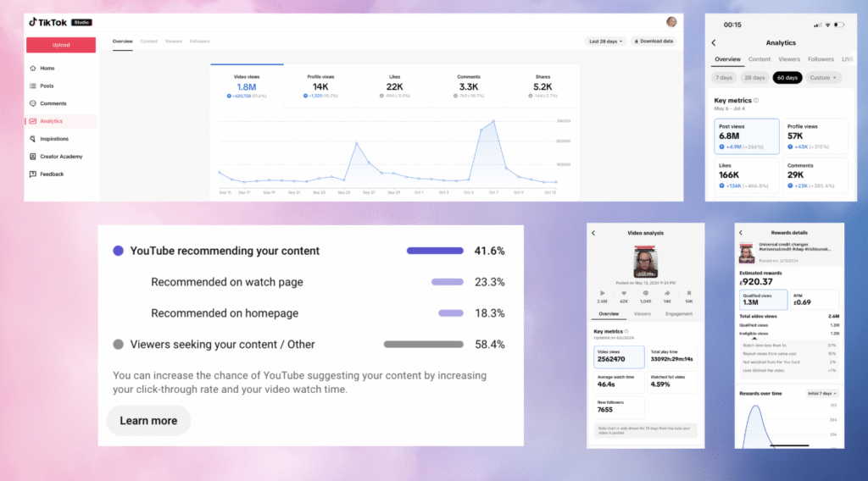Select Overview tab in Video analysis
The image size is (868, 481).
[609, 314]
